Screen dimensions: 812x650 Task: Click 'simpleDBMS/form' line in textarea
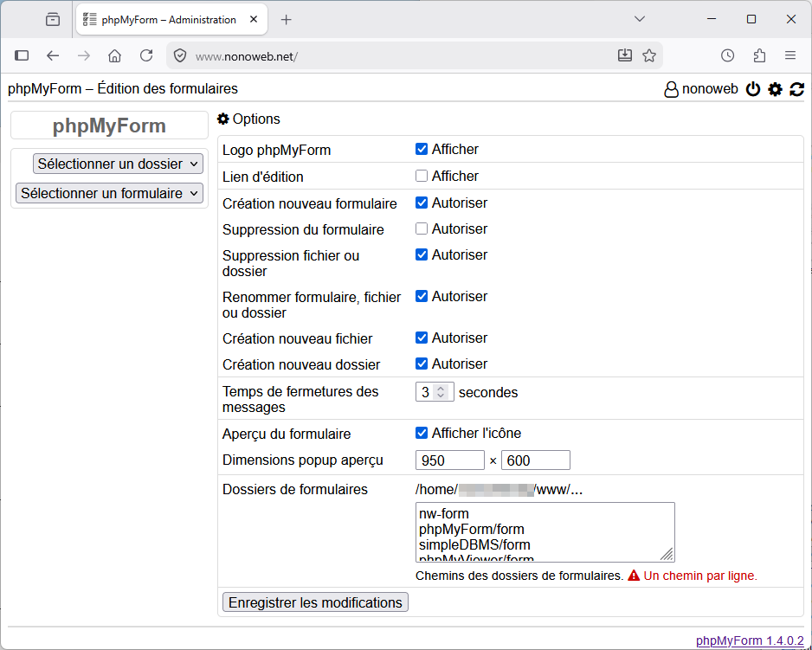point(474,545)
